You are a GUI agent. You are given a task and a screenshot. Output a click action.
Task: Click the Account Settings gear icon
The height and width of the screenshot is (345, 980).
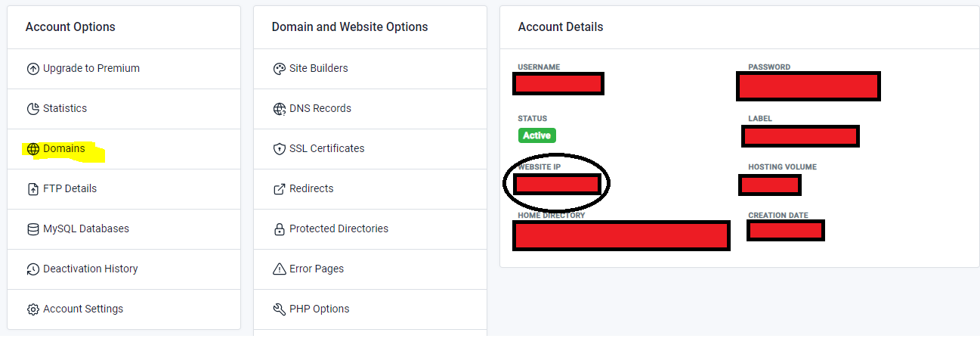pos(32,309)
